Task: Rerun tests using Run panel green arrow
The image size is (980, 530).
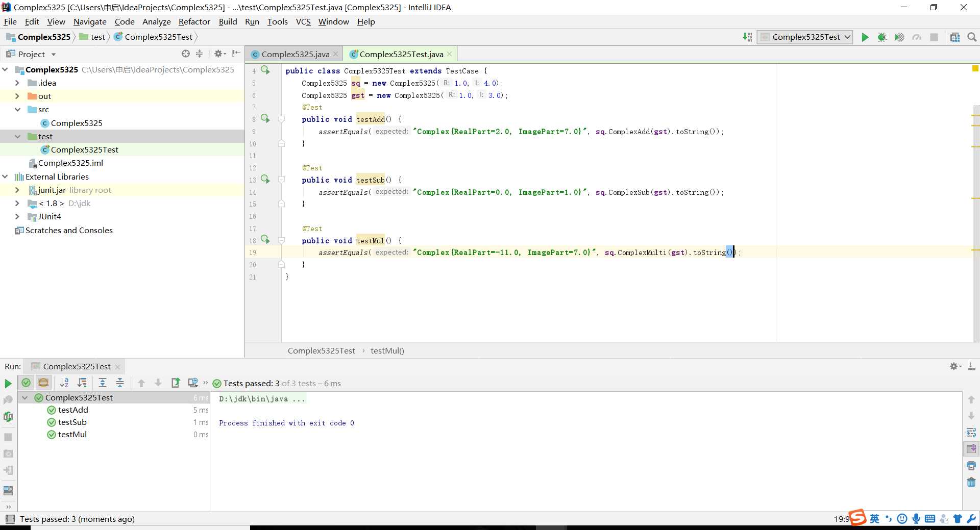Action: tap(8, 383)
